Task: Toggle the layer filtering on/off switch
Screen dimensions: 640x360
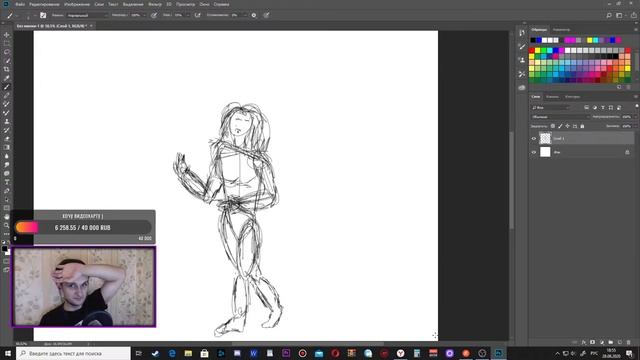Action: [x=637, y=106]
